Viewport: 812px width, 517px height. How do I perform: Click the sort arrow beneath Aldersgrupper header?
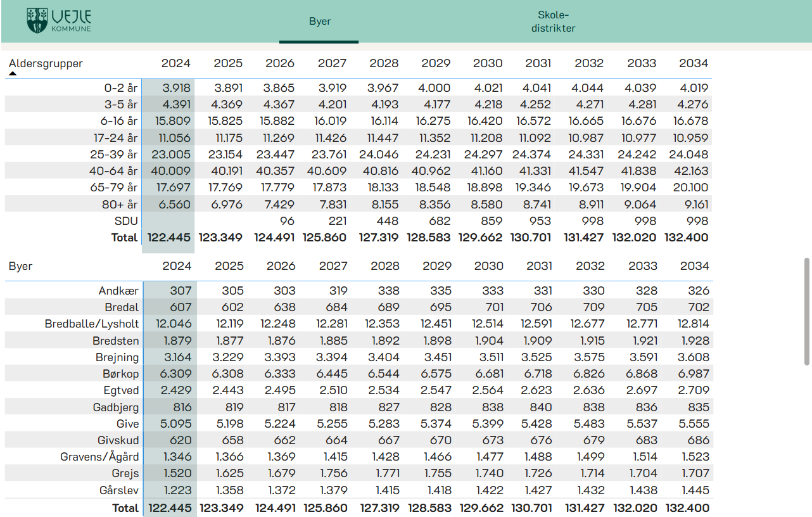(x=13, y=73)
